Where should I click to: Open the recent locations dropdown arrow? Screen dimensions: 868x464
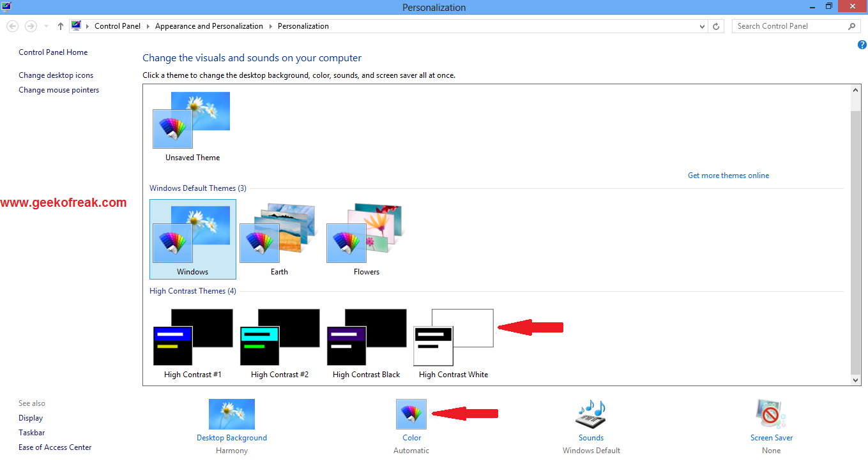(x=47, y=26)
